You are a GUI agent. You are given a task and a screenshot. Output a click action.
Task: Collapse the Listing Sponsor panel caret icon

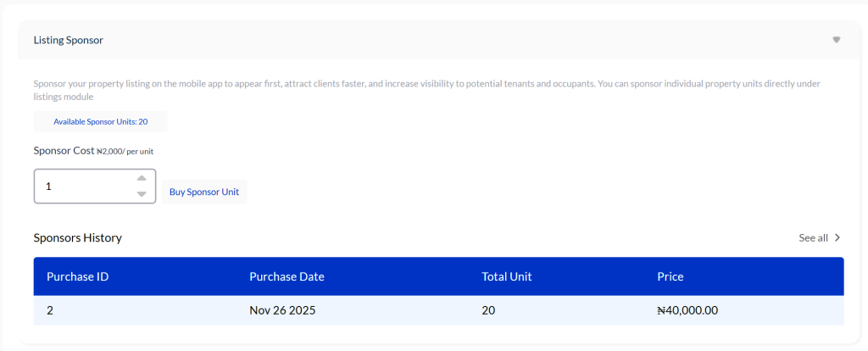point(836,40)
